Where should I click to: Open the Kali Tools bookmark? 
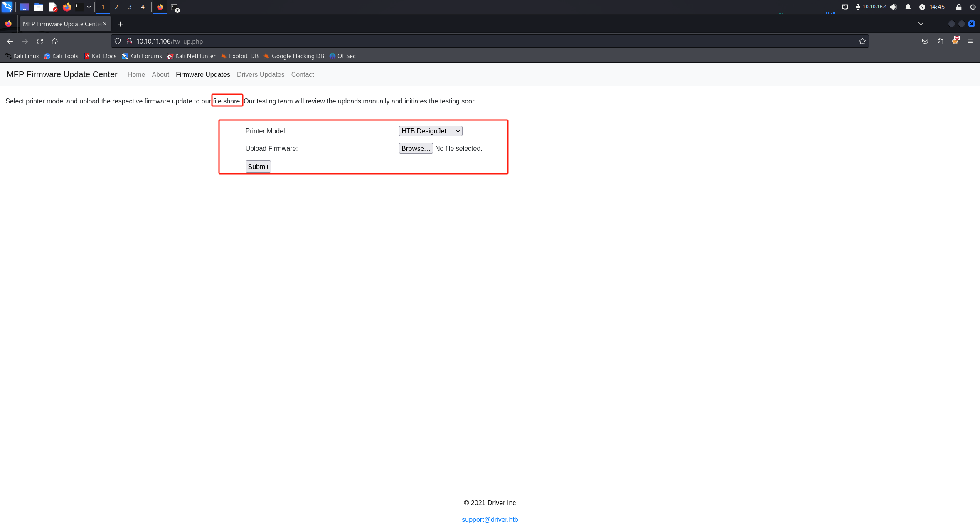pos(61,56)
